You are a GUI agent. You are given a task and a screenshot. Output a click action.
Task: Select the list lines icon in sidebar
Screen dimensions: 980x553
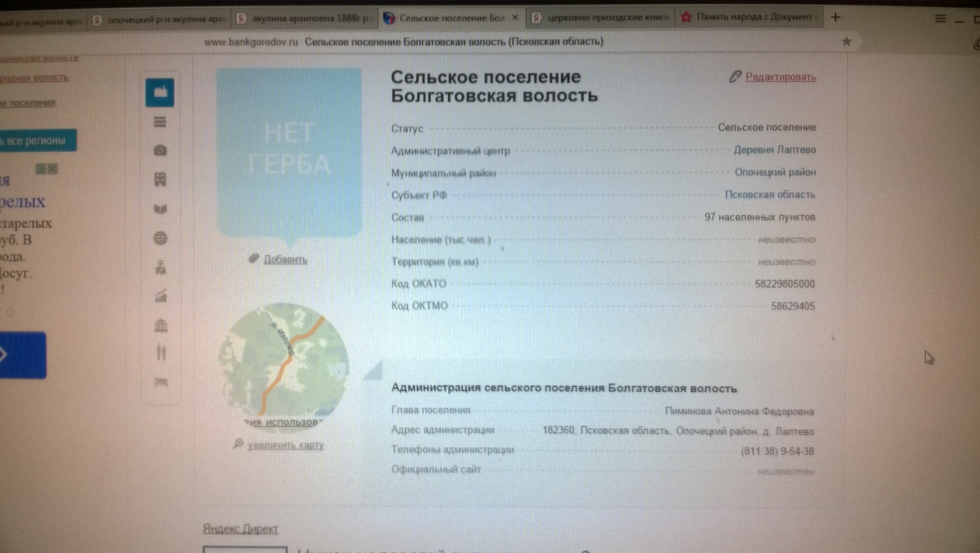click(x=160, y=122)
